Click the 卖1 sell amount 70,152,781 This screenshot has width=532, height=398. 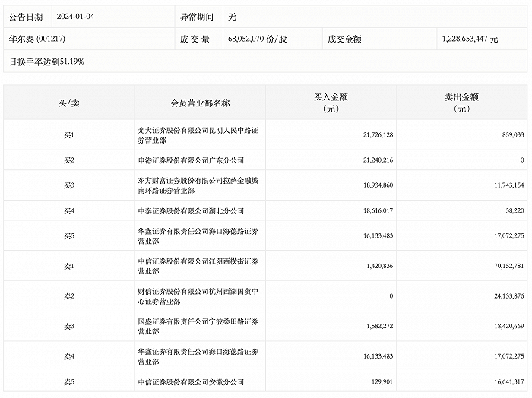point(508,266)
